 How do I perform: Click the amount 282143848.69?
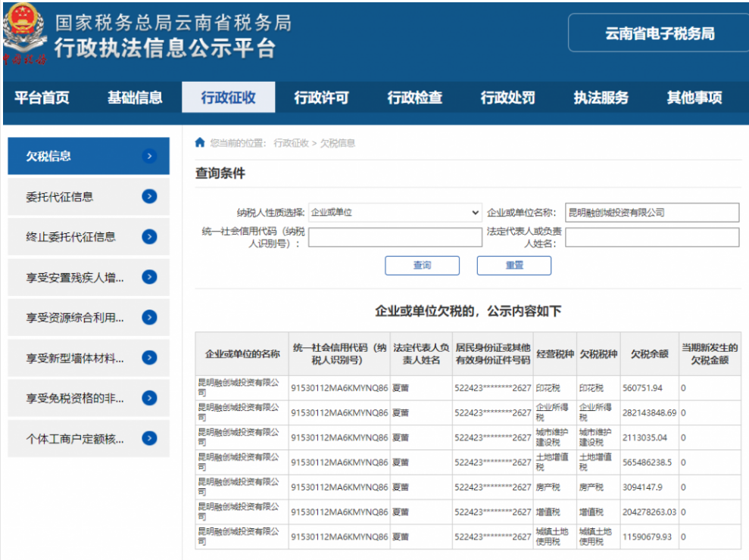650,413
